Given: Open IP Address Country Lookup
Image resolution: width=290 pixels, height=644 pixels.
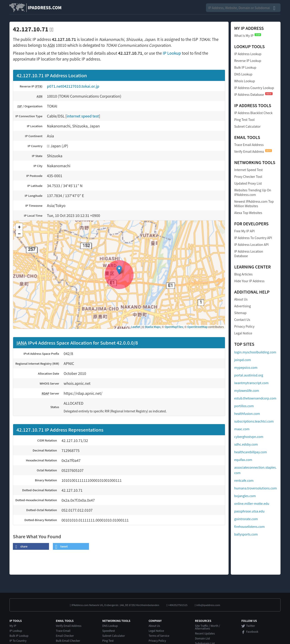Looking at the screenshot, I should (x=254, y=88).
